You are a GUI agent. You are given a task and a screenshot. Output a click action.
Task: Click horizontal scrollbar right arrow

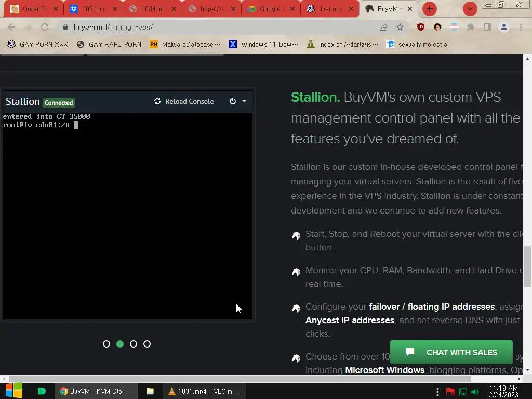tap(519, 379)
